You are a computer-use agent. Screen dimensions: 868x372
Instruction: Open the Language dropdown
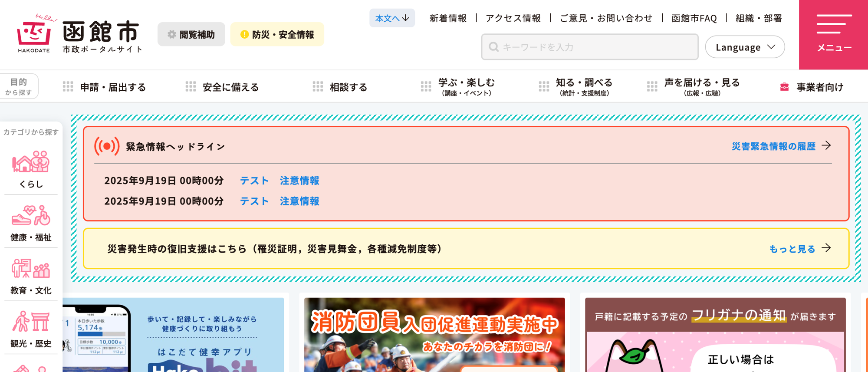click(745, 47)
